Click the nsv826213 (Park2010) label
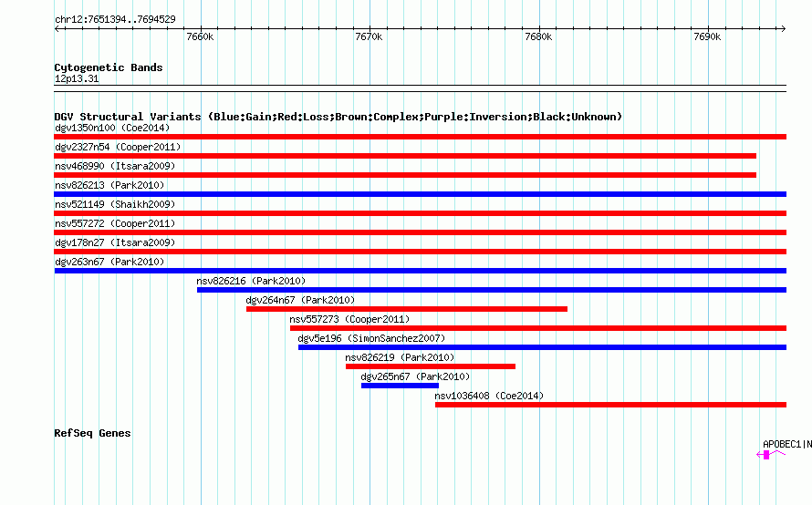812x505 pixels. click(x=109, y=185)
